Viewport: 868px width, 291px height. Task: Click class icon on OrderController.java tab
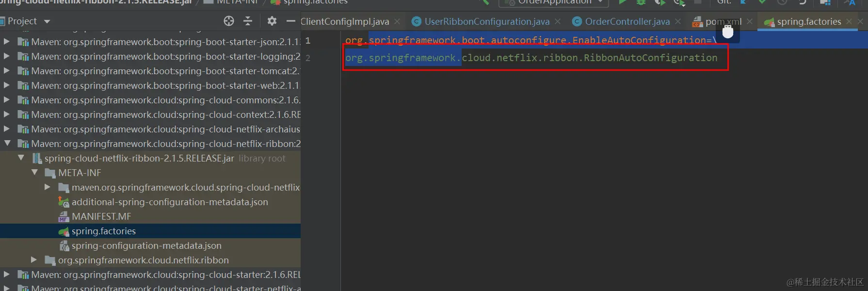point(577,21)
